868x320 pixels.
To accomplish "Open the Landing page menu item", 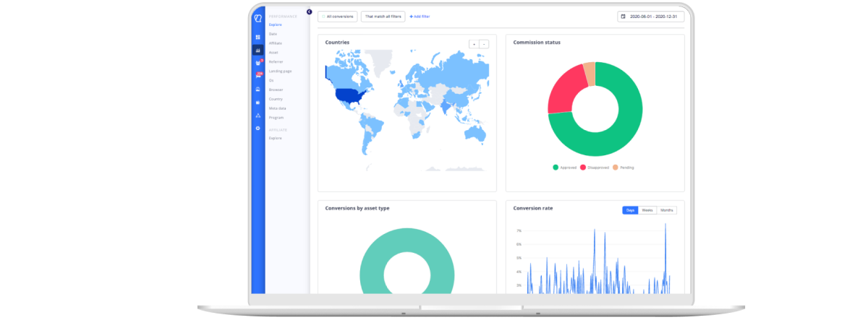I will pyautogui.click(x=280, y=71).
